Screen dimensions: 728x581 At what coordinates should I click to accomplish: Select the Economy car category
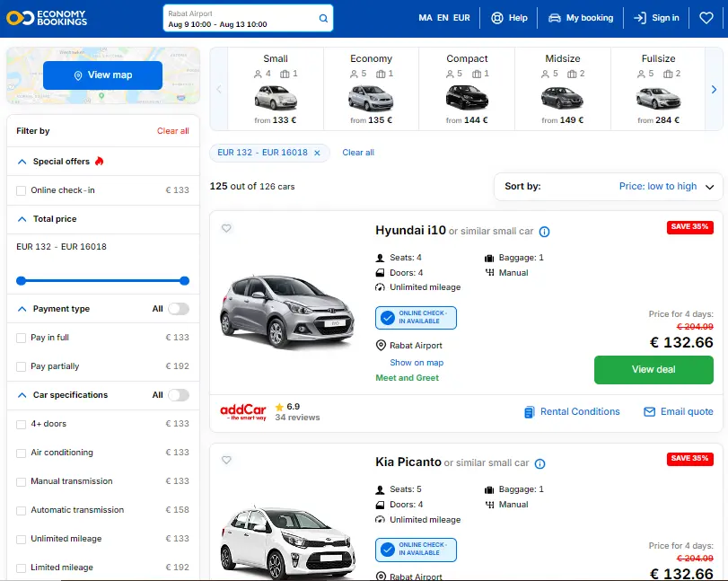371,89
